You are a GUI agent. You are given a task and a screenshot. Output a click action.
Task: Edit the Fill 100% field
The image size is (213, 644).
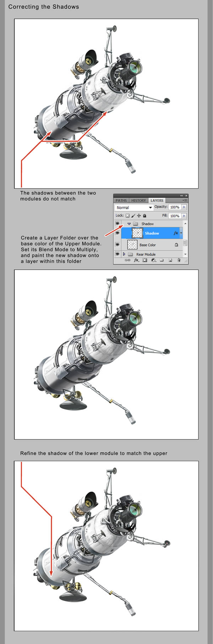click(175, 216)
